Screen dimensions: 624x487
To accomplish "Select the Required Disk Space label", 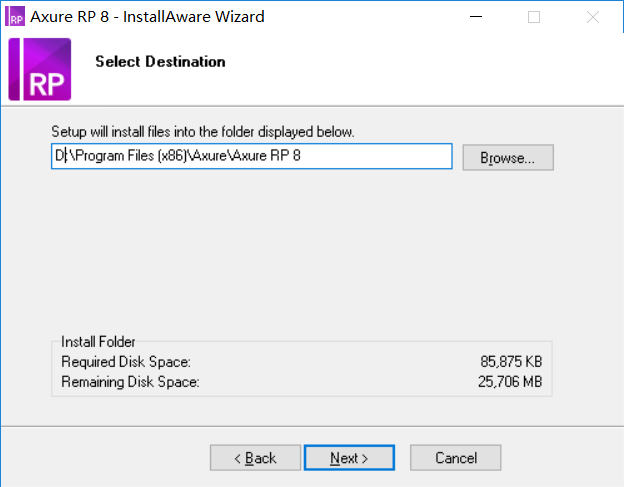I will [126, 361].
